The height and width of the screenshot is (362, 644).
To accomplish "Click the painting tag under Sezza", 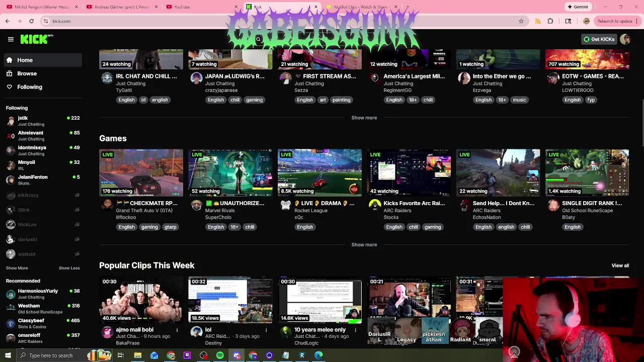I will (x=341, y=100).
